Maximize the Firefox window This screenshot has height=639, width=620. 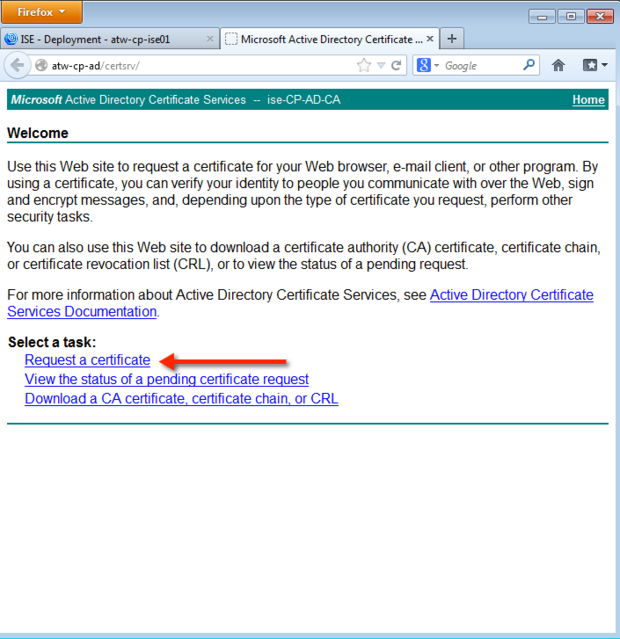[x=571, y=17]
